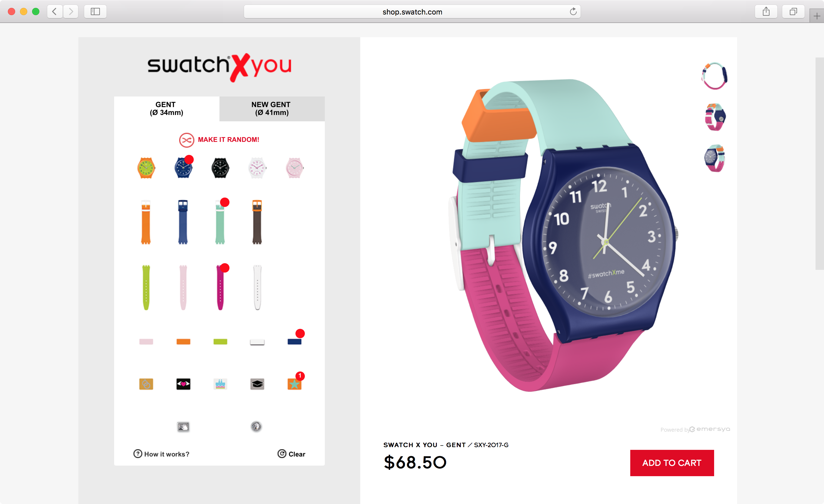This screenshot has width=824, height=504.
Task: Choose the orange strap loop color
Action: [183, 342]
